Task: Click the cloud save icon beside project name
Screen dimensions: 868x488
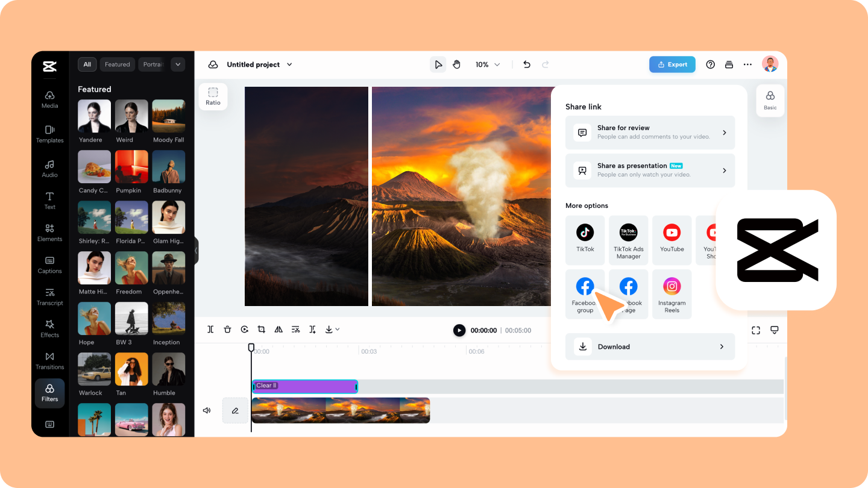Action: [x=213, y=64]
